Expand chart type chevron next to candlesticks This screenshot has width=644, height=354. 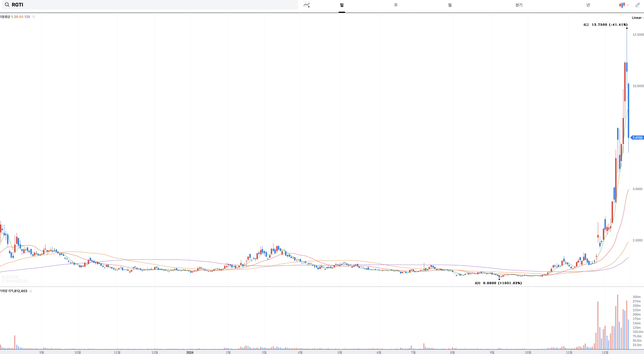(628, 5)
